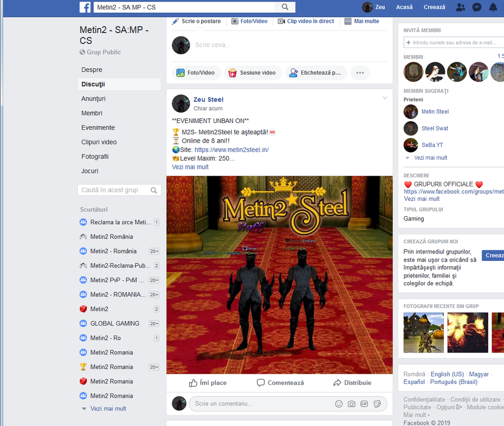Screen dimensions: 504x426
Task: Open Metin2-Reclama-Pub... shortcut
Action: 119,266
